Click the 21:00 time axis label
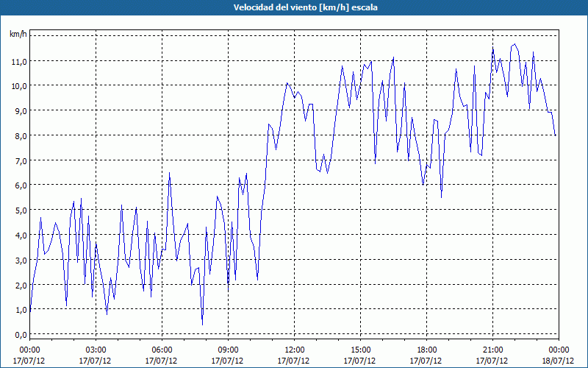This screenshot has width=588, height=368. (x=492, y=350)
